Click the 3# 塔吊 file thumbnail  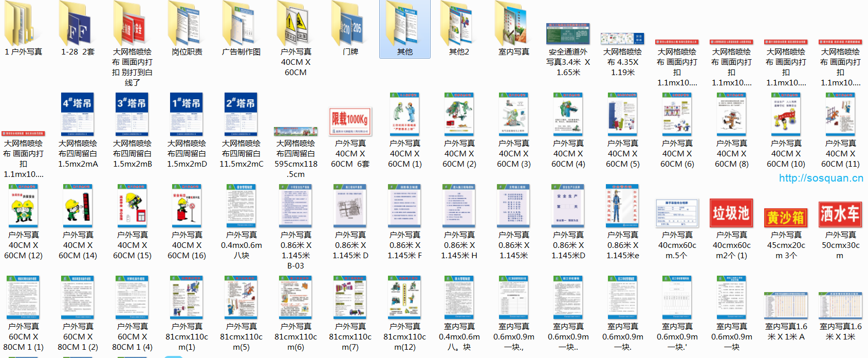point(132,114)
